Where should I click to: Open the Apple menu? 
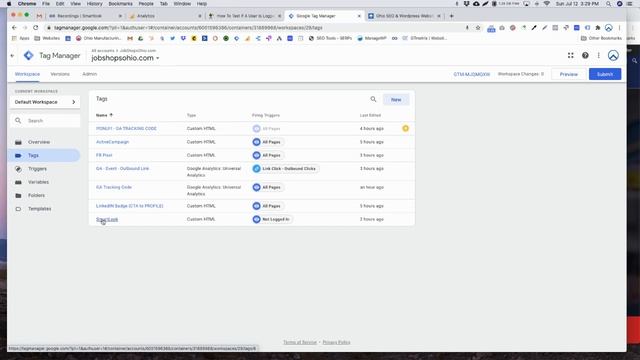point(9,4)
